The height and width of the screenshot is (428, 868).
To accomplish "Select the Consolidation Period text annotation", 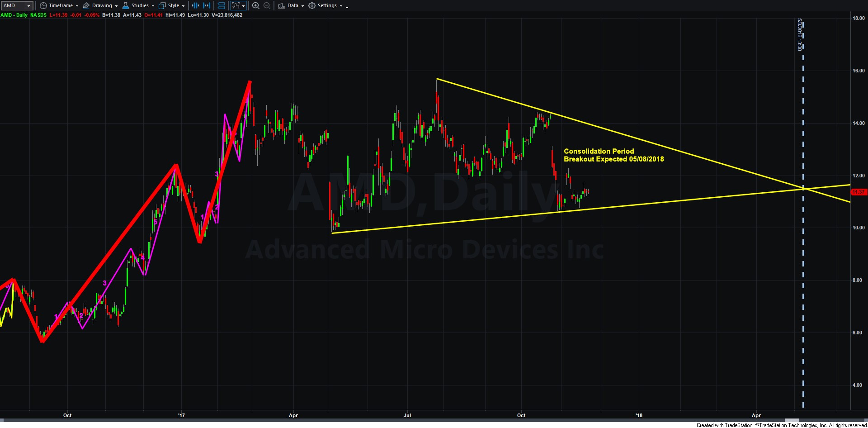I will click(x=599, y=151).
